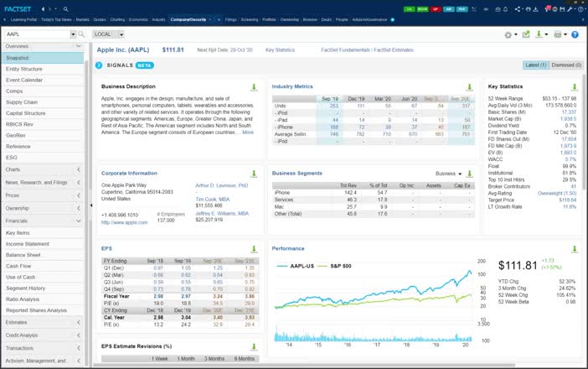Screen dimensions: 588x369
Task: Expand the Signals panel arrow icon
Action: pos(99,65)
